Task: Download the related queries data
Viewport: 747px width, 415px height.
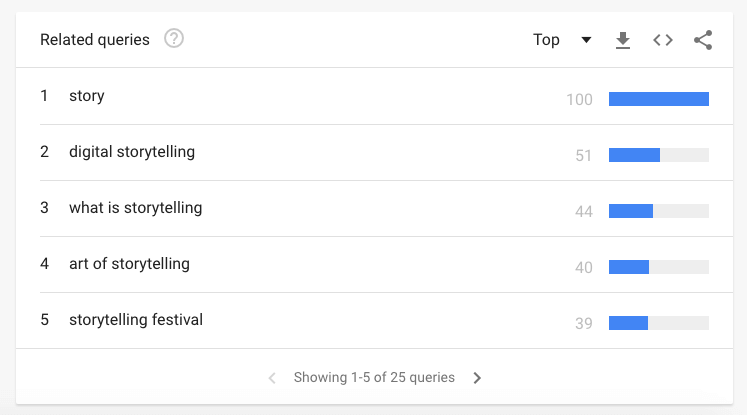Action: click(x=623, y=40)
